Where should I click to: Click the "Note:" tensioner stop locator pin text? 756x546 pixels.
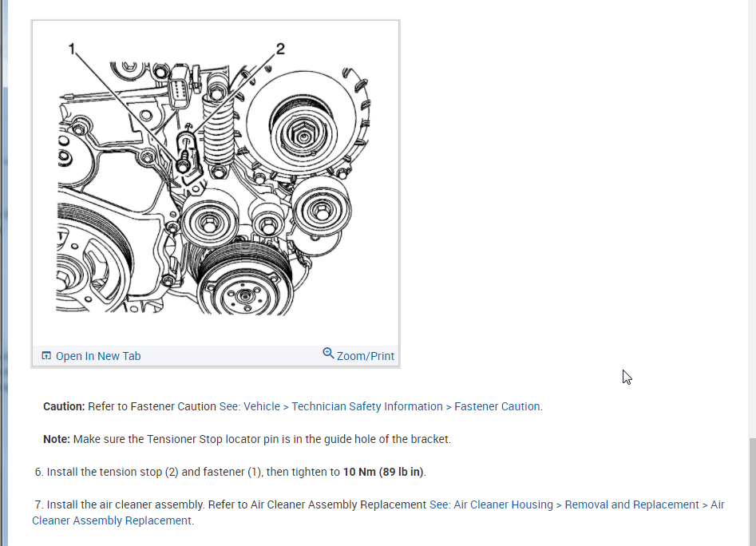tap(247, 439)
